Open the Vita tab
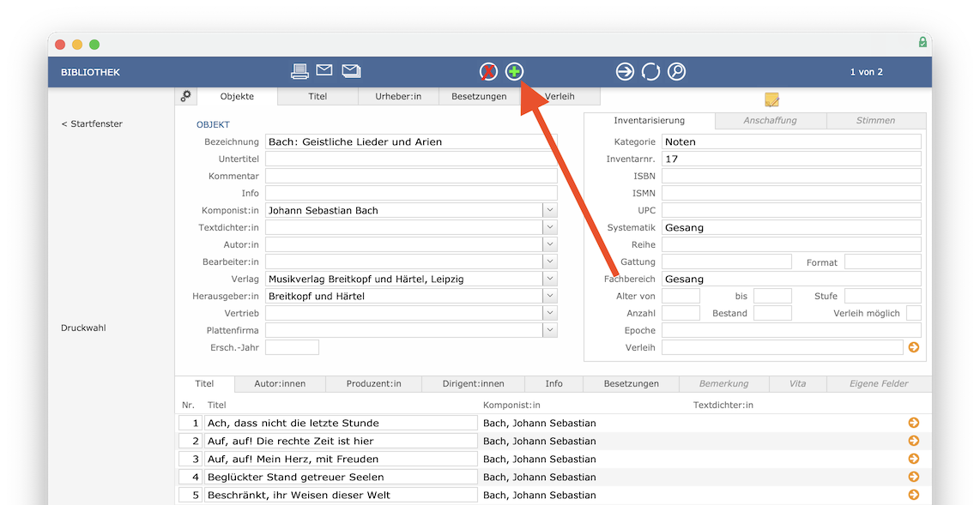 797,384
